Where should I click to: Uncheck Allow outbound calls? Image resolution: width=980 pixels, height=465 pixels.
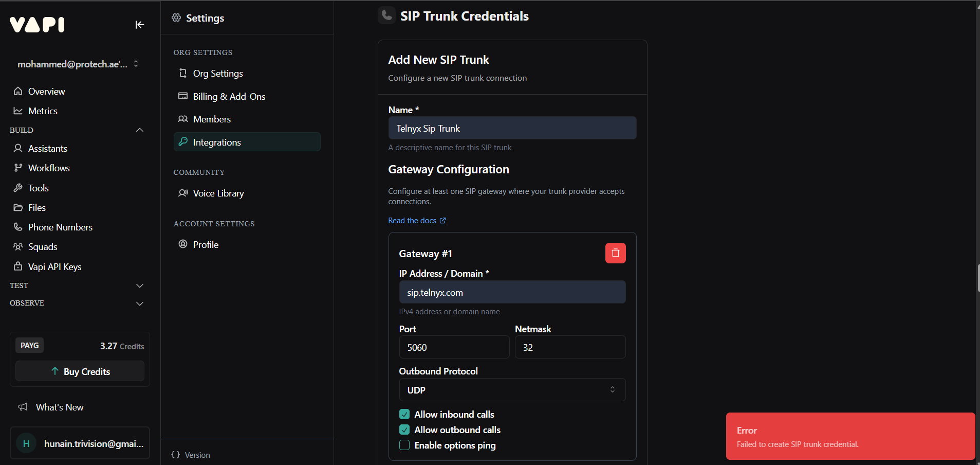pos(404,430)
